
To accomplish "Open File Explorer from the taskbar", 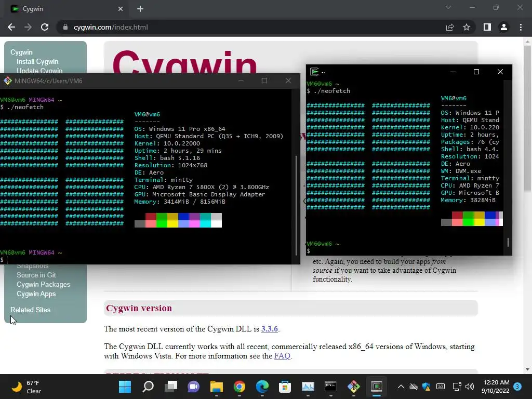I will tap(217, 387).
